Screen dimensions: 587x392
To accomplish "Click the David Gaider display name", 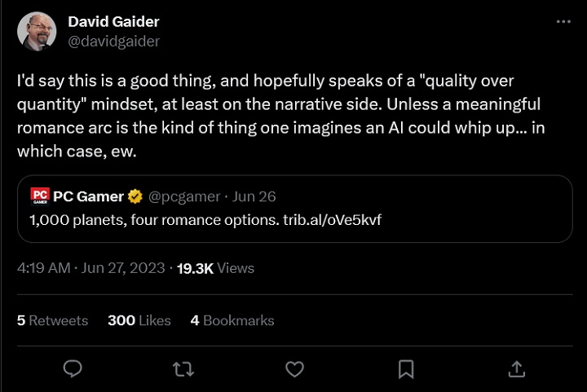I will coord(113,22).
